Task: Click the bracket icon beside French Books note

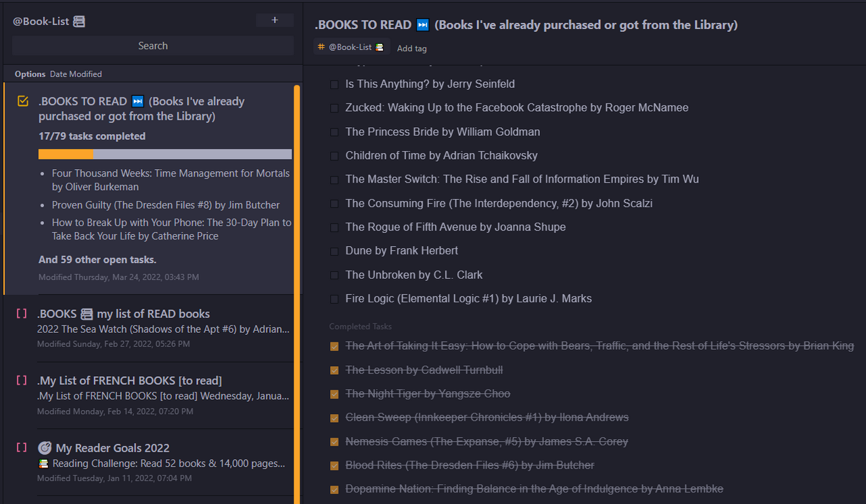Action: 22,380
